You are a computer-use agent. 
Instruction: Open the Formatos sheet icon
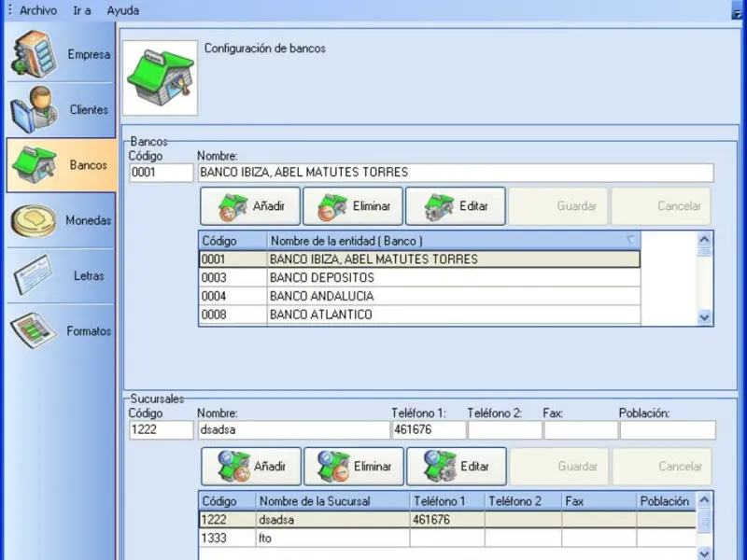click(34, 330)
